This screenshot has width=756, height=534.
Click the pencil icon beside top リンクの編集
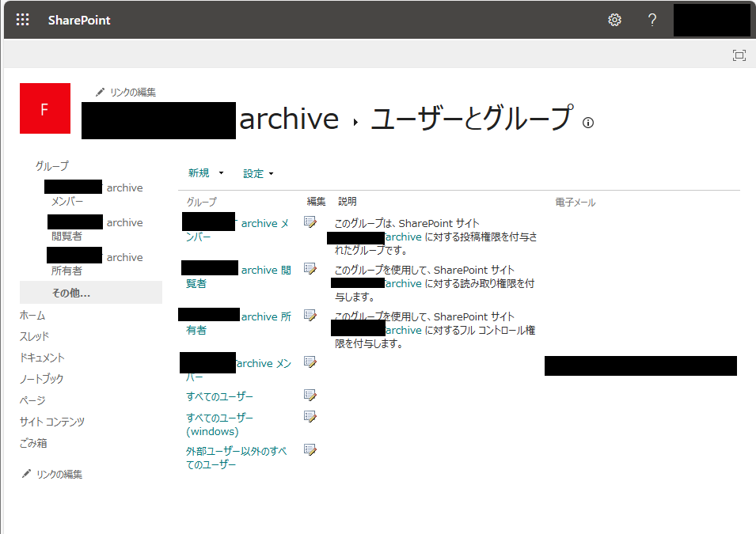[100, 92]
